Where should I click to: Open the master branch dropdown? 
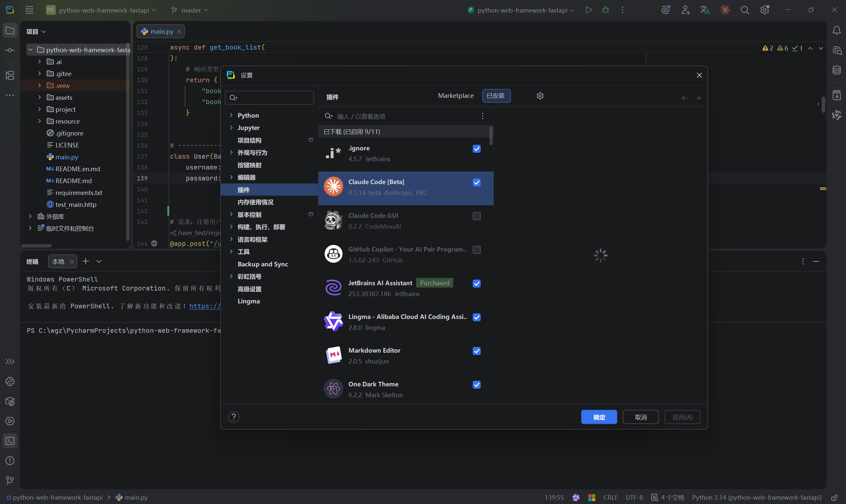[x=189, y=10]
